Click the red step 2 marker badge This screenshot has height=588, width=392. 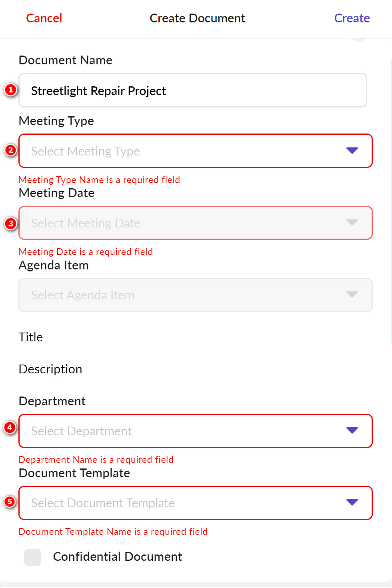[11, 150]
